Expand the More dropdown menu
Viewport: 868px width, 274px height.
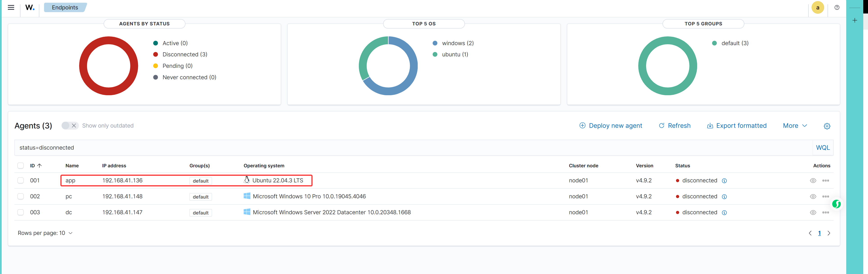tap(794, 126)
